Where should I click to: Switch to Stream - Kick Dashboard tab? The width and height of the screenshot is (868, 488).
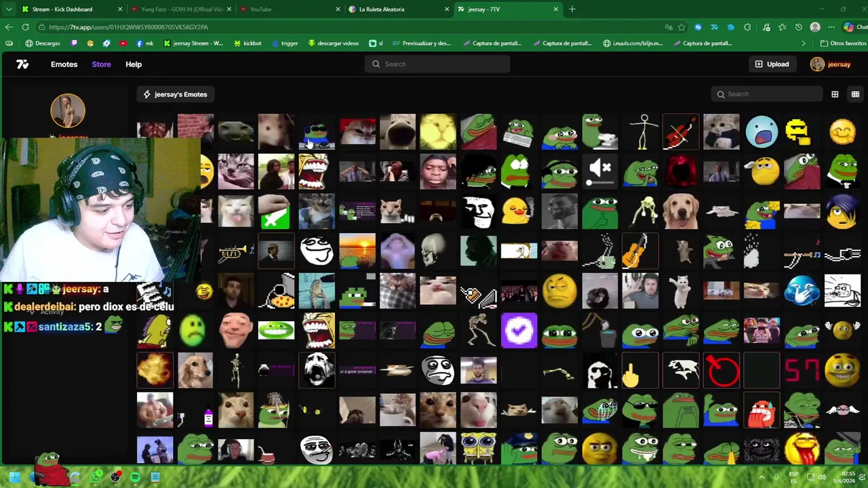[x=71, y=9]
